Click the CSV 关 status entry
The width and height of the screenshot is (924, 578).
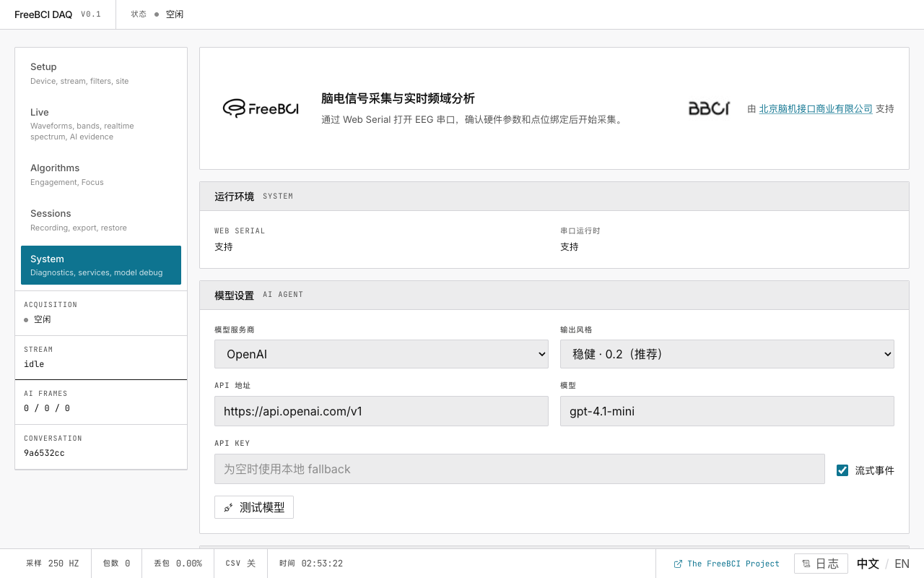pyautogui.click(x=240, y=564)
